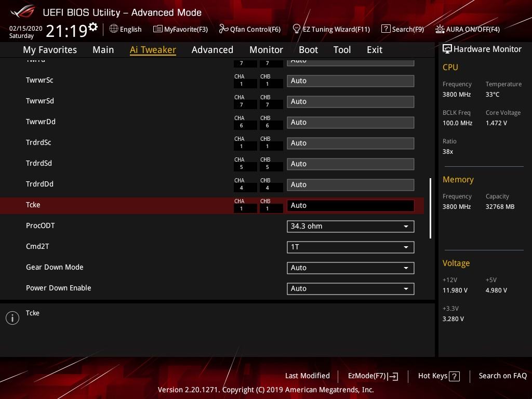The height and width of the screenshot is (399, 532).
Task: Open the My Favorites tab
Action: (50, 50)
